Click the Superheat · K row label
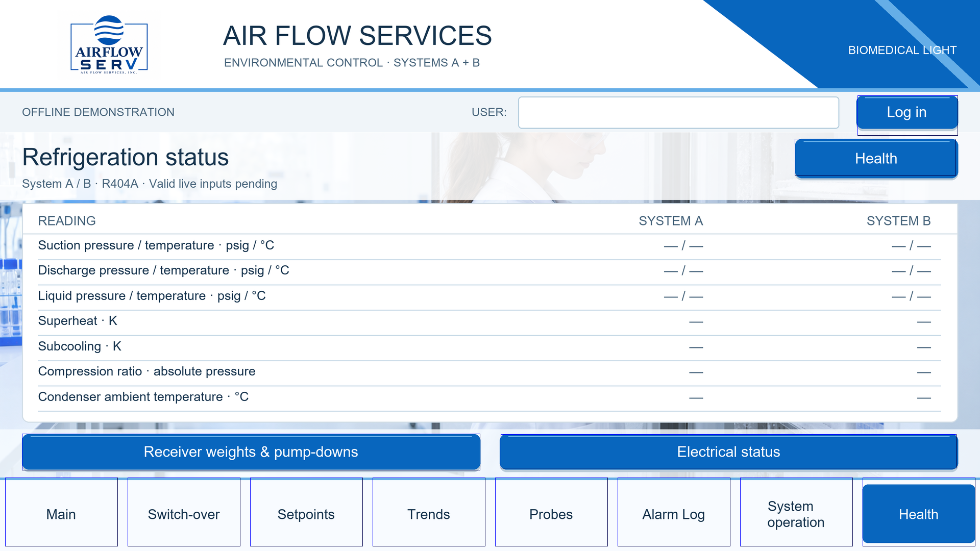This screenshot has height=551, width=980. tap(78, 321)
